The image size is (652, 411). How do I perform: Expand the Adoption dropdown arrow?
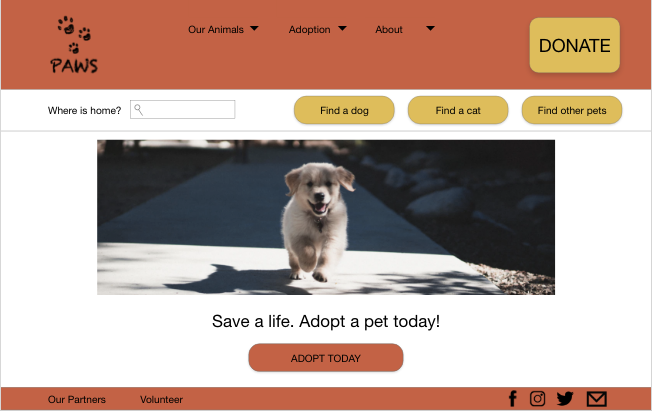point(342,29)
